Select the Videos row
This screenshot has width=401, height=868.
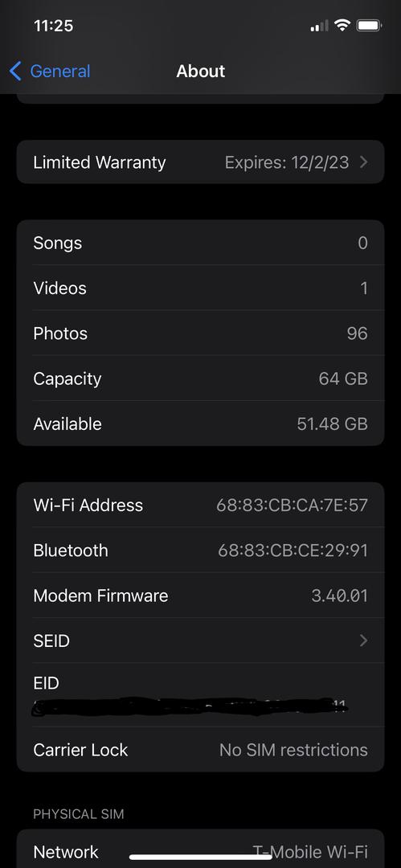tap(201, 288)
